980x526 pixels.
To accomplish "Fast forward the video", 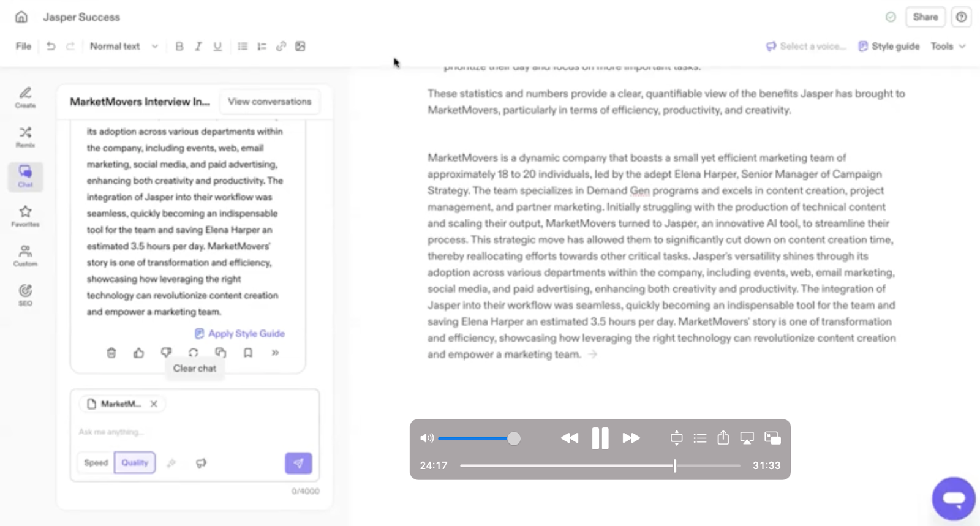I will (x=631, y=438).
